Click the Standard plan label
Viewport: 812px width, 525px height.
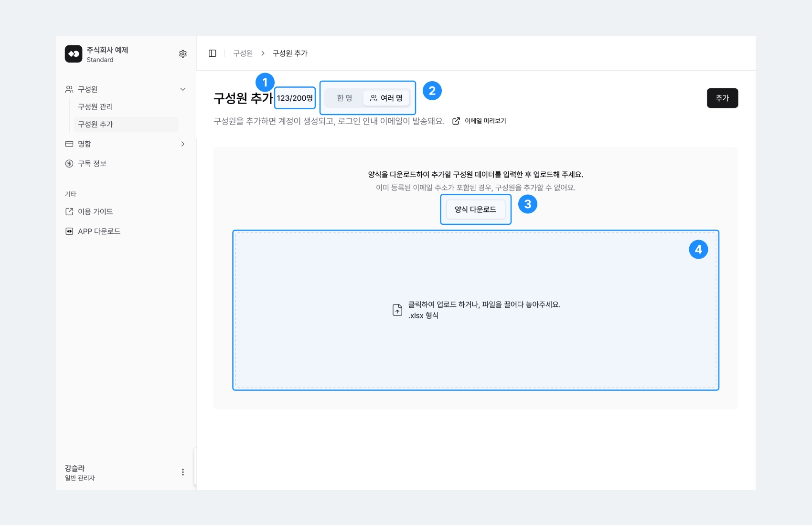coord(100,60)
